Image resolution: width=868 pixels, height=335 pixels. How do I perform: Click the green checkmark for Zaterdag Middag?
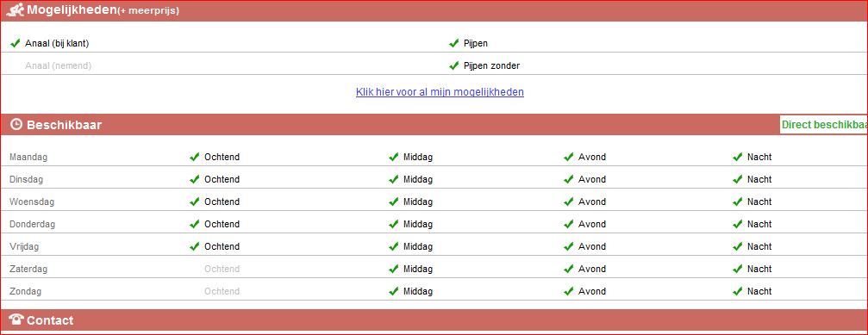pyautogui.click(x=394, y=269)
